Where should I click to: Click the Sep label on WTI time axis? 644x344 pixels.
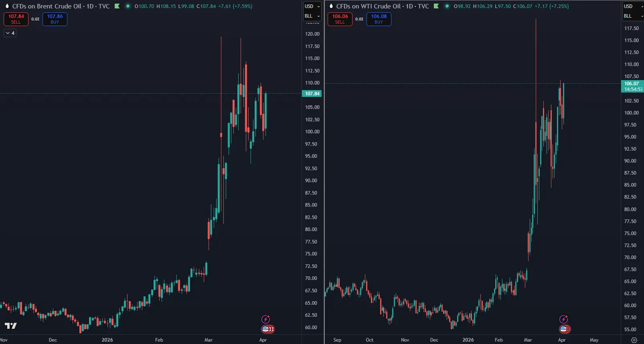coord(337,340)
